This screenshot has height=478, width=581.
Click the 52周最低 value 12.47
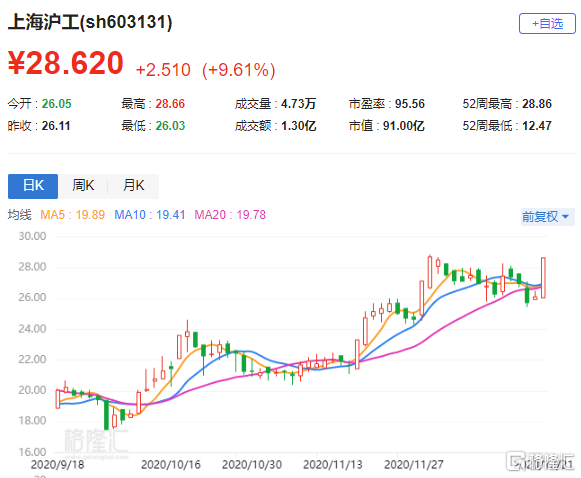537,126
